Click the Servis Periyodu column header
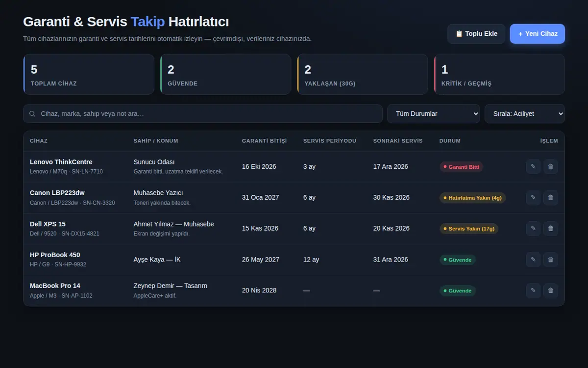 click(330, 141)
